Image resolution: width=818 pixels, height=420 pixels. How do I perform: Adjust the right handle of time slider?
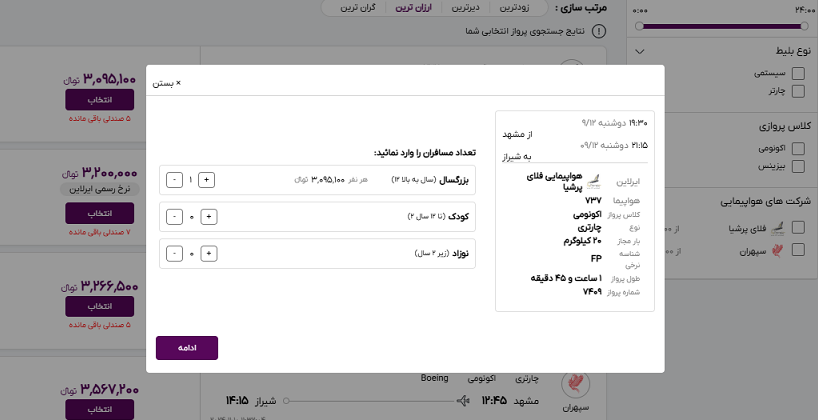pyautogui.click(x=804, y=26)
